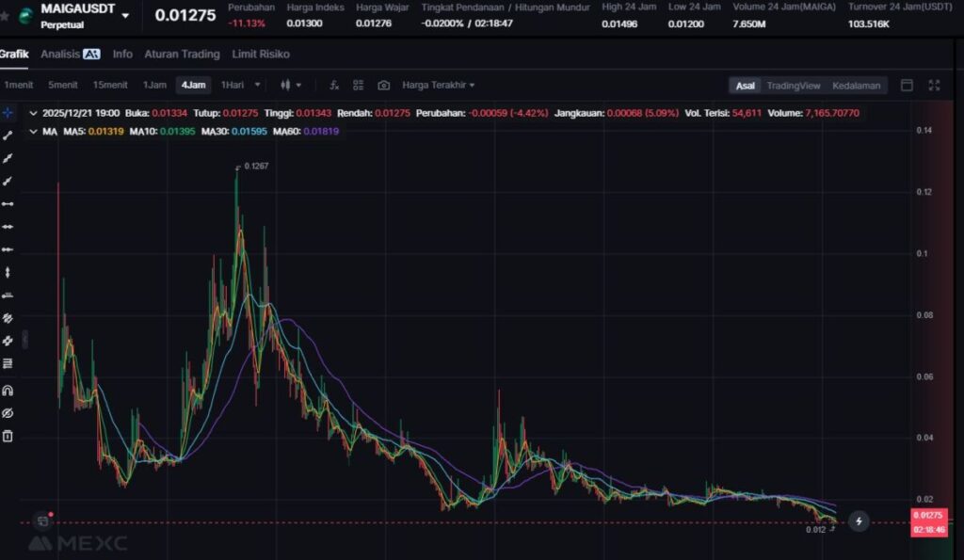Click the magnet snap tool
This screenshot has height=560, width=964.
8,390
